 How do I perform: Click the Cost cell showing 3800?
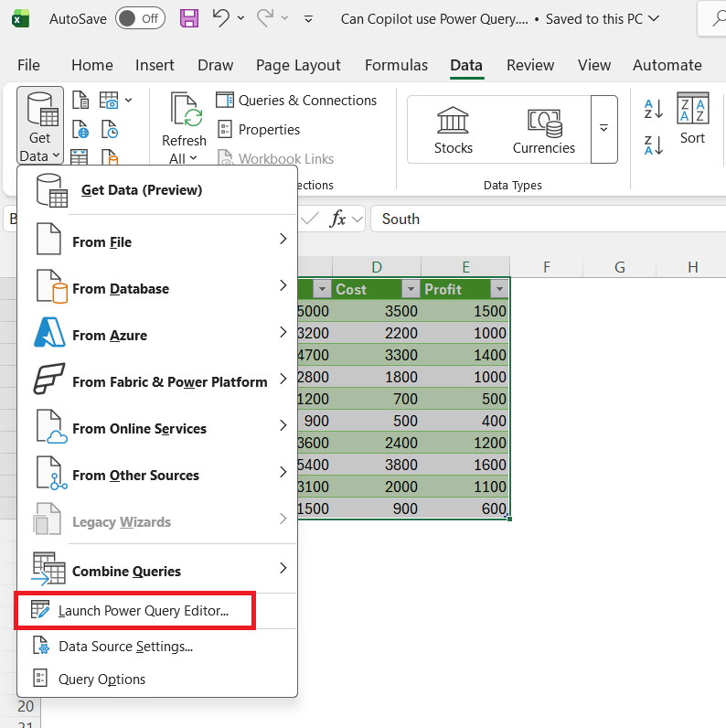point(377,465)
